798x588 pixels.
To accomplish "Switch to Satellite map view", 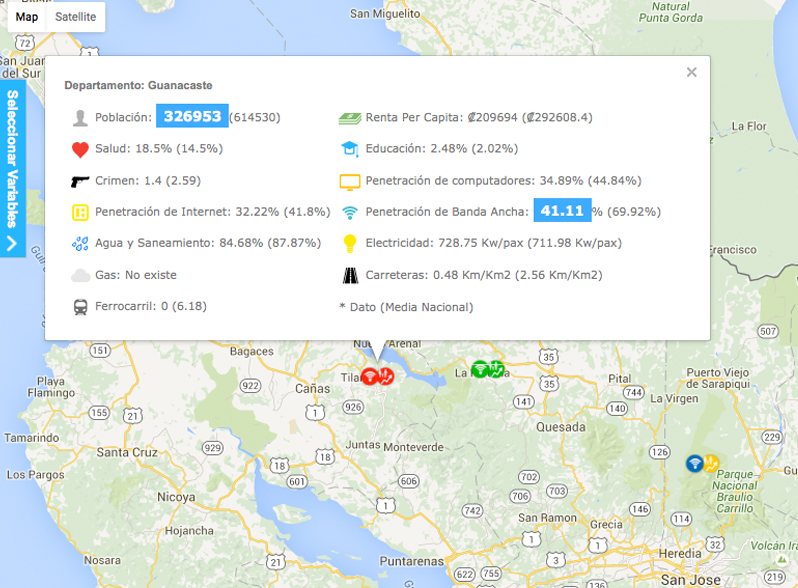I will [76, 17].
